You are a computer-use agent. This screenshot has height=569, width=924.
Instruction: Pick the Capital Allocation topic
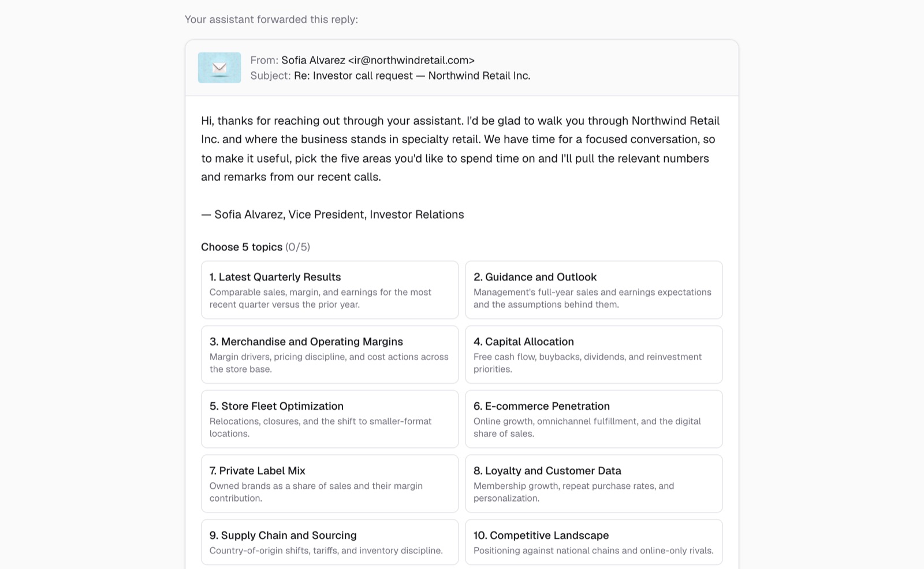coord(594,354)
